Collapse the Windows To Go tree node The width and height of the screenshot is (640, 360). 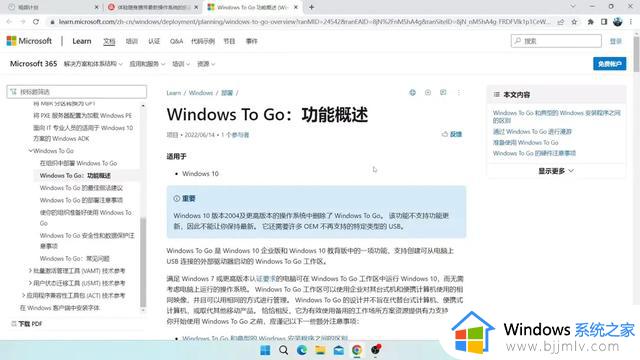point(31,151)
